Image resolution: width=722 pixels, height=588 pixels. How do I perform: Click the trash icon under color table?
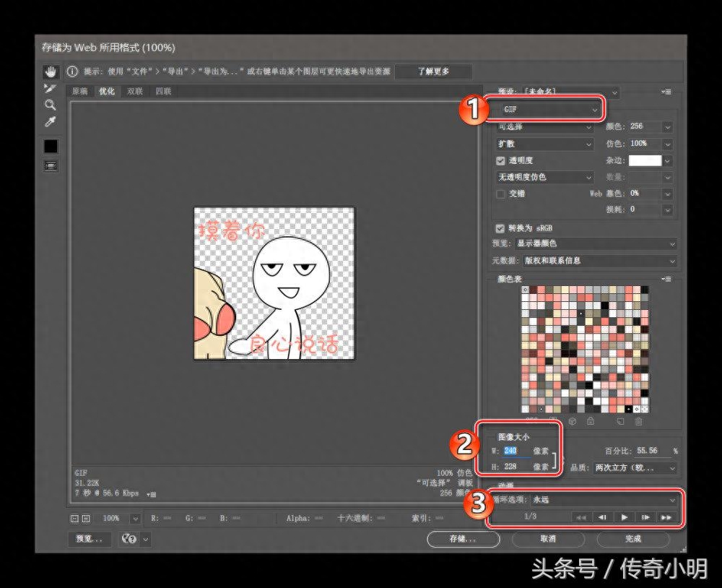pyautogui.click(x=638, y=421)
